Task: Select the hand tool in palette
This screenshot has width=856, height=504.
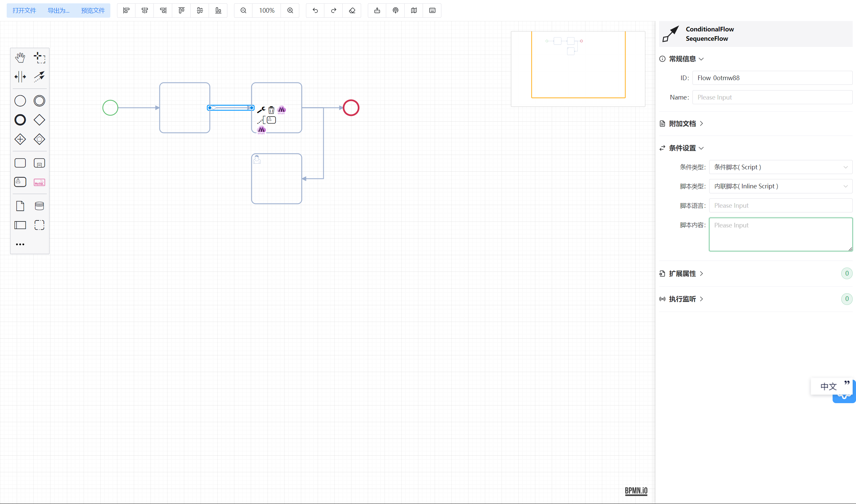Action: click(x=20, y=58)
